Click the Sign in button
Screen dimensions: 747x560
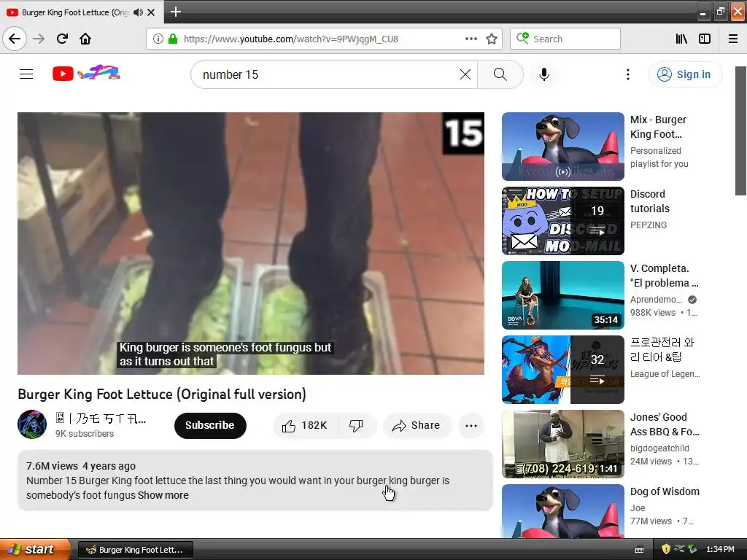685,74
